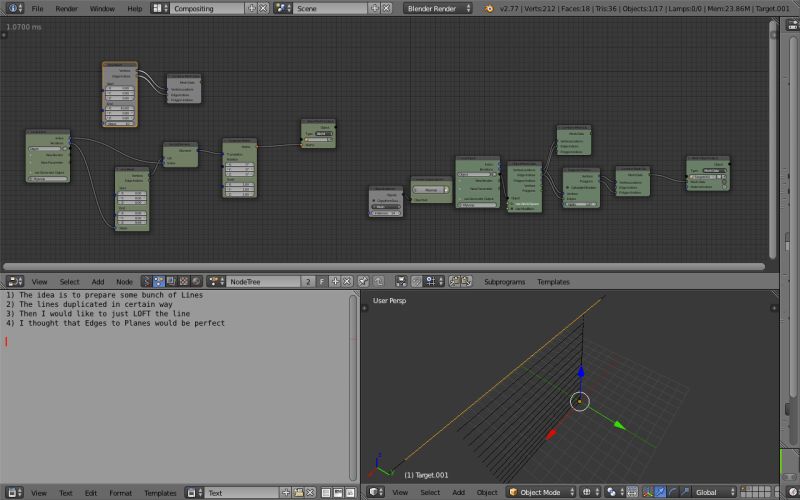800x500 pixels.
Task: Select the first node tree type icon
Action: coord(146,281)
